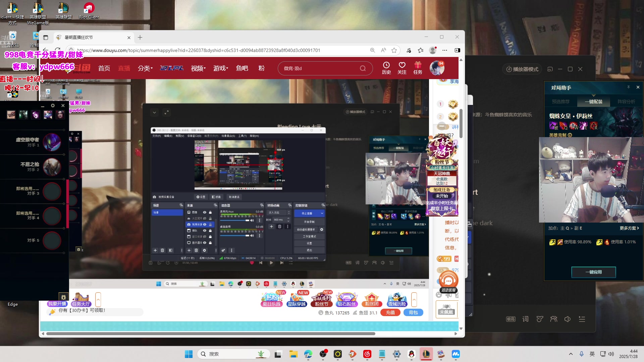Expand the 视频 dropdown in Douyu nav
Screen dimensions: 644x362
[x=198, y=68]
